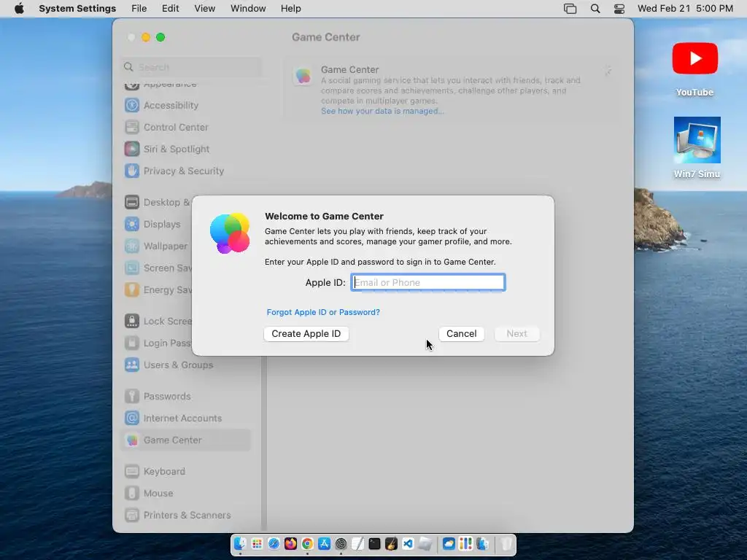Click Forgot Apple ID or Password link
The height and width of the screenshot is (560, 747).
pyautogui.click(x=323, y=312)
